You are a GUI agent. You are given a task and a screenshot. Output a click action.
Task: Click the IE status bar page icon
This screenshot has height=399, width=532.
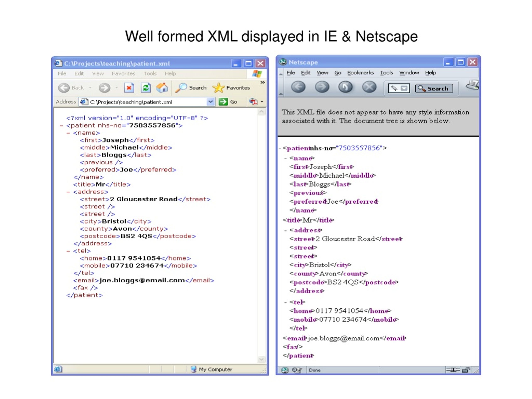[58, 369]
